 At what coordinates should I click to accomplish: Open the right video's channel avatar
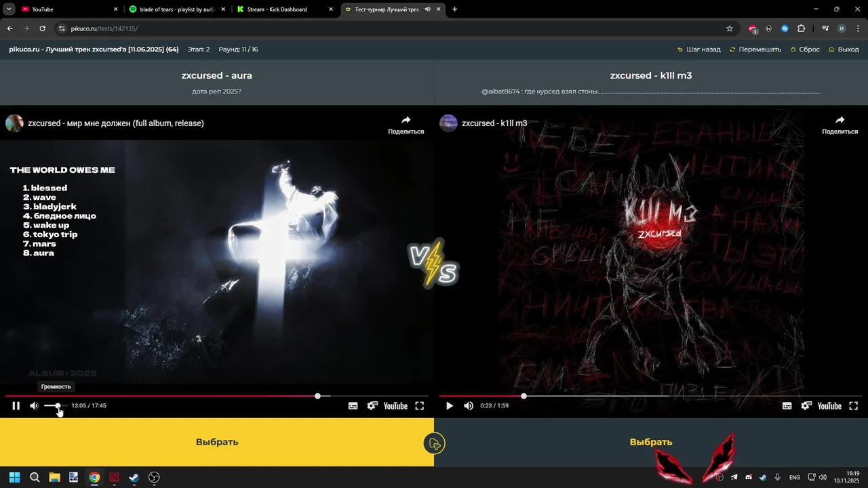[x=448, y=123]
